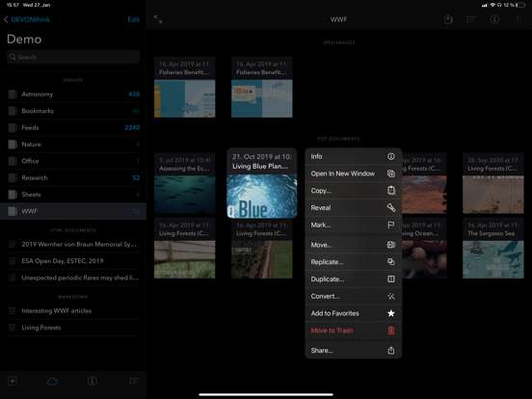This screenshot has width=532, height=399.
Task: Tap the magic wand icon beside Convert…
Action: point(391,296)
